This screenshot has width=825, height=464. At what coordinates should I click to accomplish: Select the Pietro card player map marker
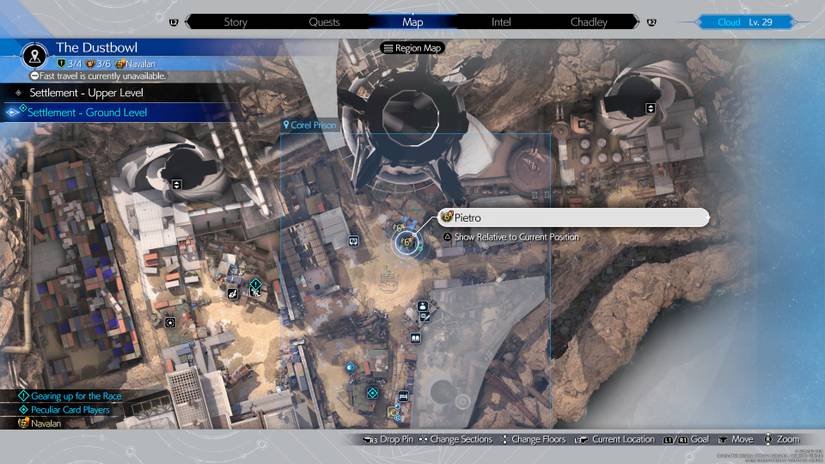(x=407, y=243)
